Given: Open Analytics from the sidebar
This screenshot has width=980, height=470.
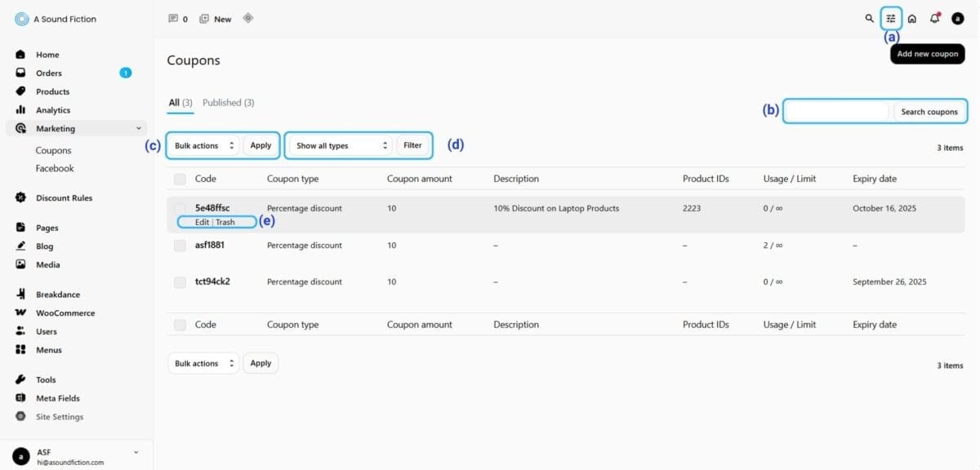Looking at the screenshot, I should [53, 110].
